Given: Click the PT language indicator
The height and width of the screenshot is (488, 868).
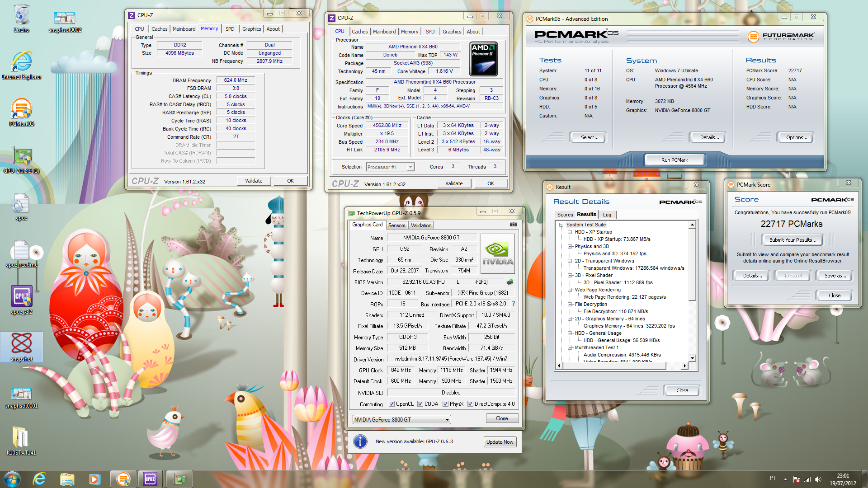Looking at the screenshot, I should pyautogui.click(x=773, y=478).
